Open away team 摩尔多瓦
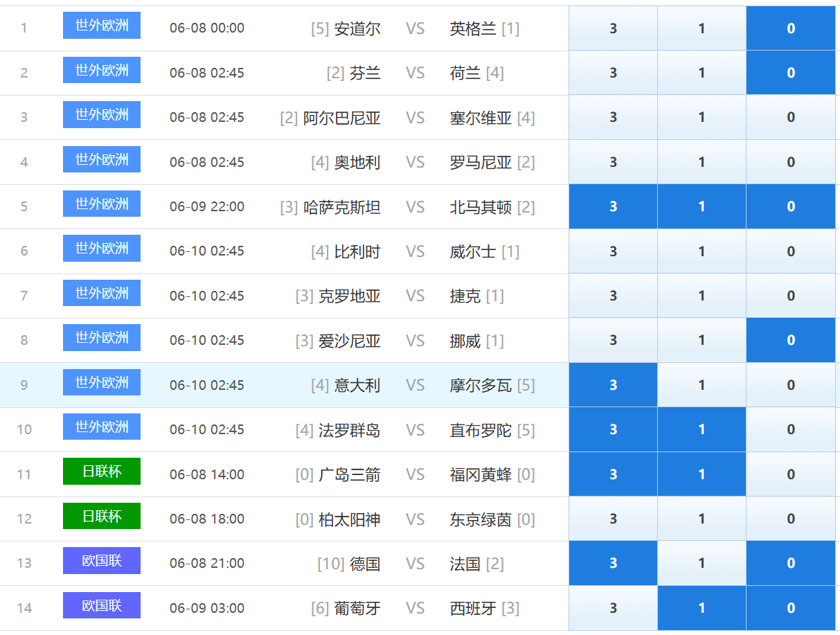Image resolution: width=840 pixels, height=635 pixels. 481,385
